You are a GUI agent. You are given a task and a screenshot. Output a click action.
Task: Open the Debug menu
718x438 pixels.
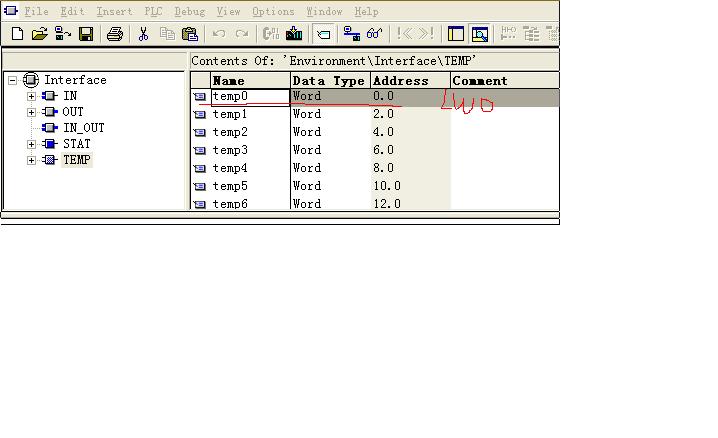pos(190,11)
